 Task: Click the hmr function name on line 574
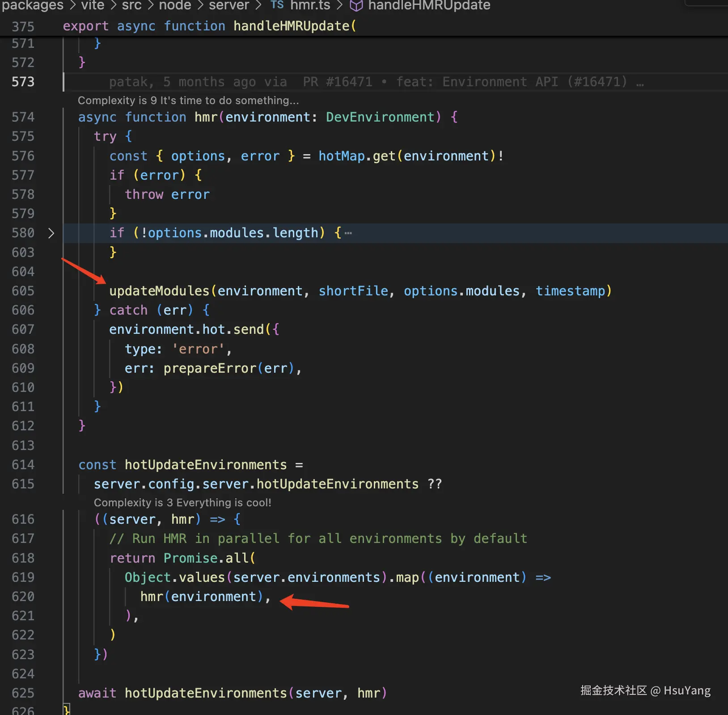tap(206, 117)
